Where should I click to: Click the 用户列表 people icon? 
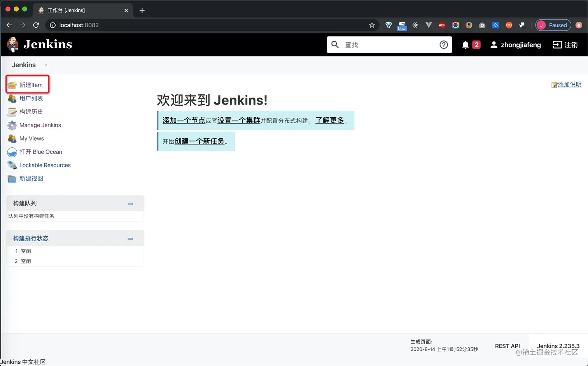tap(12, 98)
